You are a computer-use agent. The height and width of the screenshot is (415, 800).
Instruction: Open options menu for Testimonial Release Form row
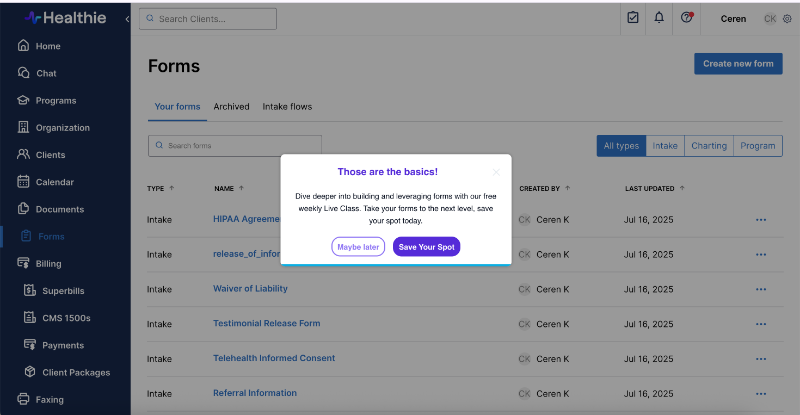coord(761,324)
